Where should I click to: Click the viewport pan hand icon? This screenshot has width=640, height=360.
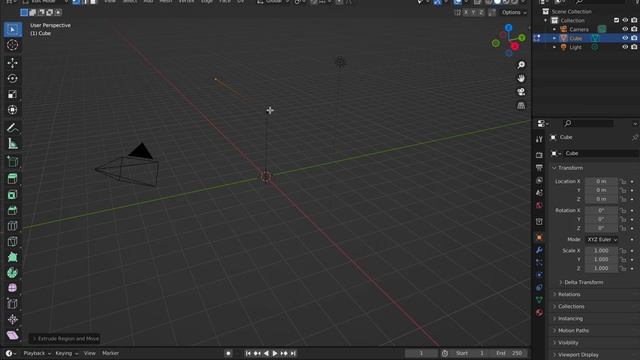click(521, 78)
